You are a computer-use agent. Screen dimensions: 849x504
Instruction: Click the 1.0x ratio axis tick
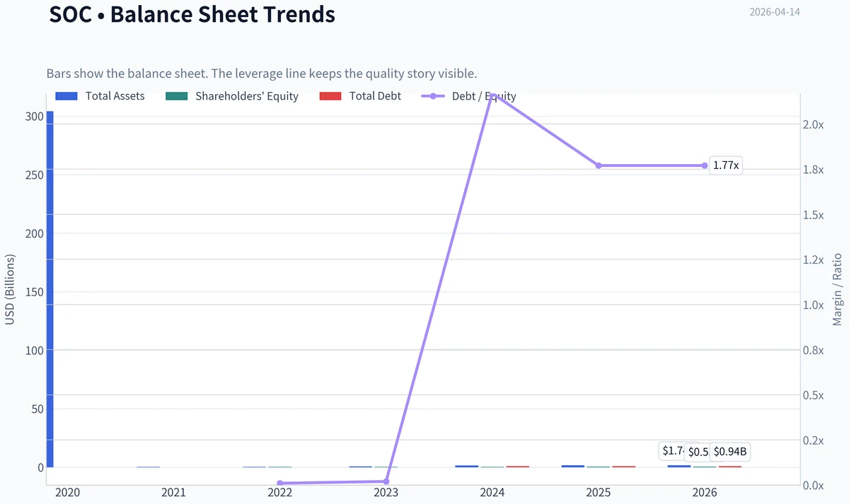[x=814, y=305]
